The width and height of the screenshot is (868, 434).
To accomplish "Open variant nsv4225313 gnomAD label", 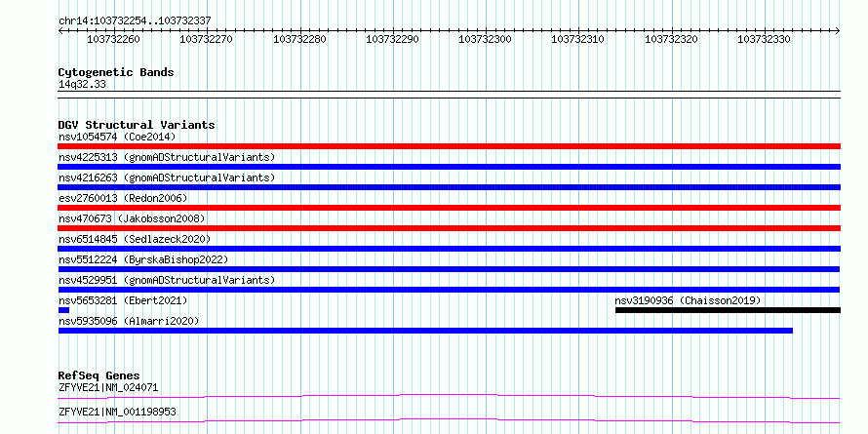I will click(167, 157).
